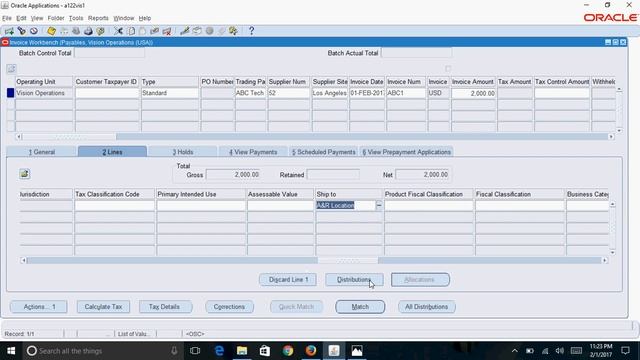Click the Operating Unit Vision Operations cell
This screenshot has height=360, width=640.
tap(44, 93)
